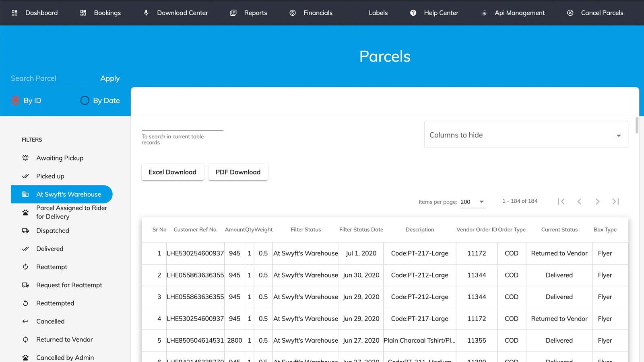Click the Plain Charcoal Tshirt description cell
644x362 pixels.
coord(419,340)
